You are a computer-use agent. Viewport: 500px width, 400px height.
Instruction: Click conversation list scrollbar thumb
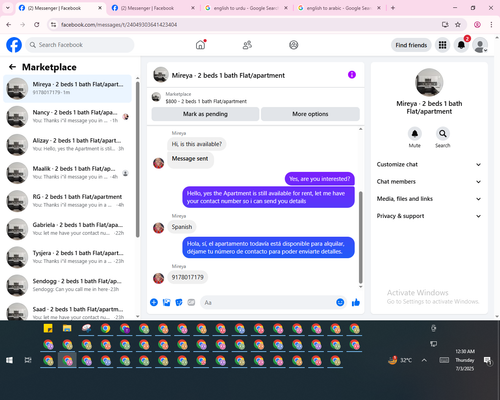point(138,159)
